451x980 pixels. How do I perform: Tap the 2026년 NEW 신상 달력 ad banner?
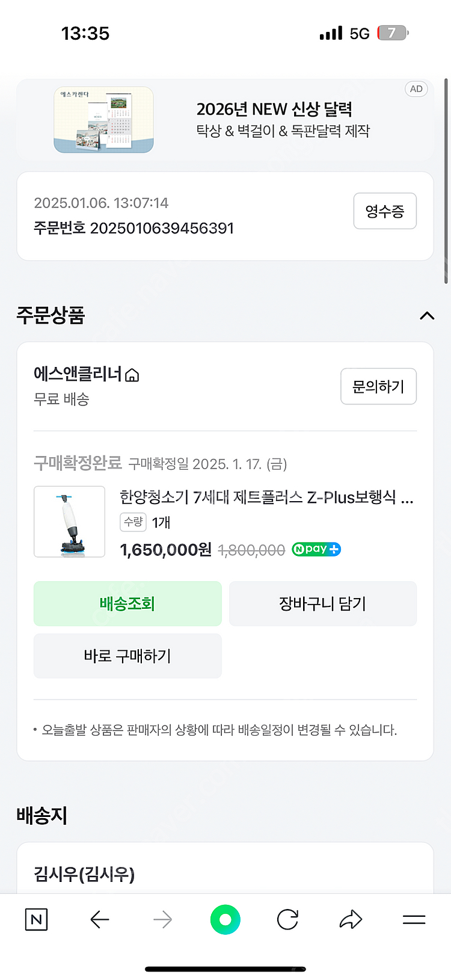283,120
